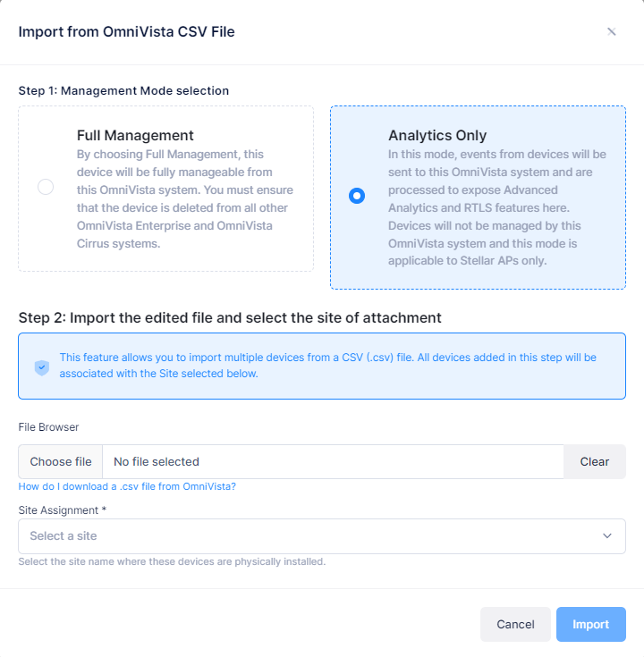Cancel the CSV import
Viewport: 644px width, 657px height.
515,624
